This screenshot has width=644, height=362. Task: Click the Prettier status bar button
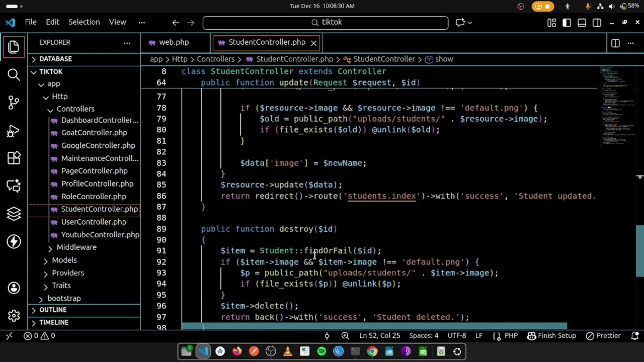(603, 336)
